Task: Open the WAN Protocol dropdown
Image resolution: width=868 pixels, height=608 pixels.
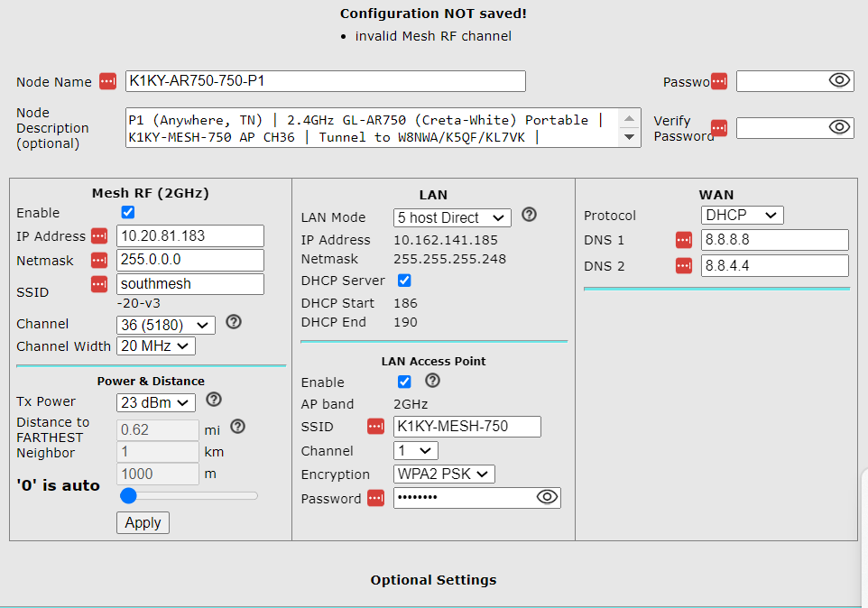Action: tap(742, 215)
